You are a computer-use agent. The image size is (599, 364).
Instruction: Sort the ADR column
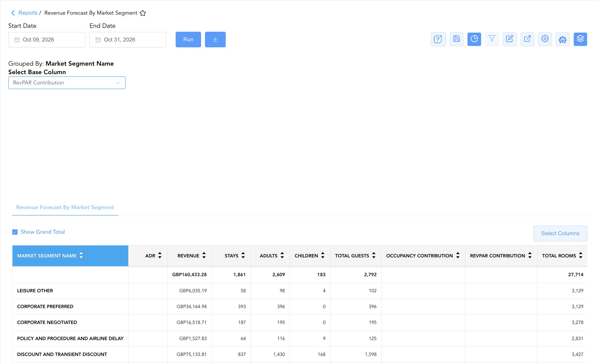click(x=160, y=255)
